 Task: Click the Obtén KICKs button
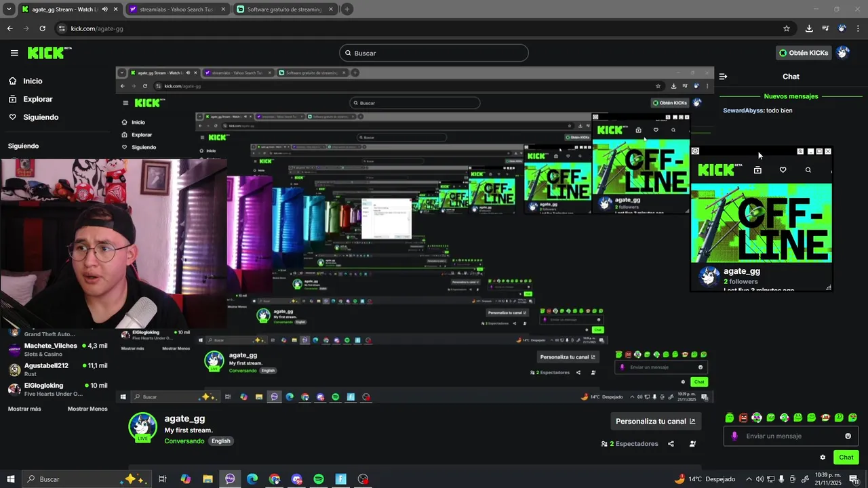pos(804,53)
